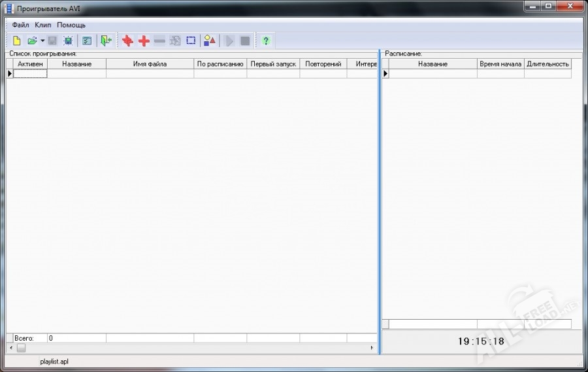Click playlist horizontal scrollbar right arrow
This screenshot has height=372, width=588.
coord(372,348)
